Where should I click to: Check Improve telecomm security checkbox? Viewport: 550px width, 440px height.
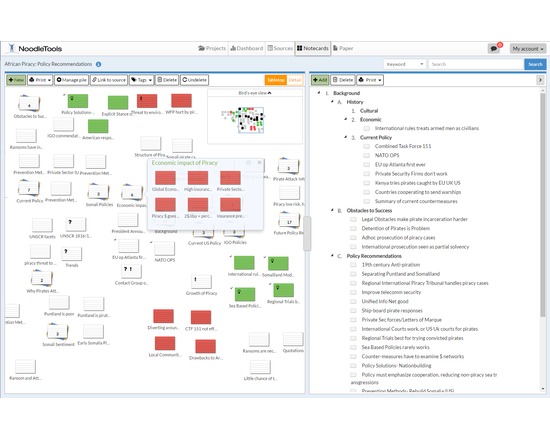pos(353,292)
